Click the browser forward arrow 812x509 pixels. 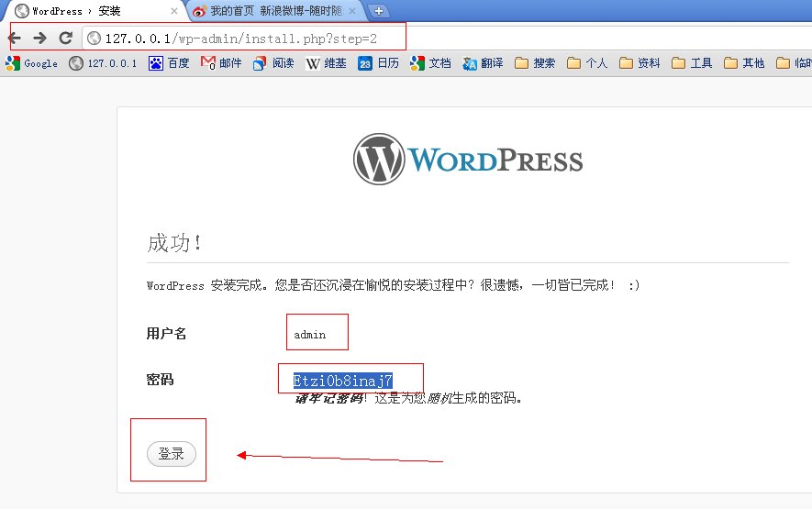[x=39, y=38]
